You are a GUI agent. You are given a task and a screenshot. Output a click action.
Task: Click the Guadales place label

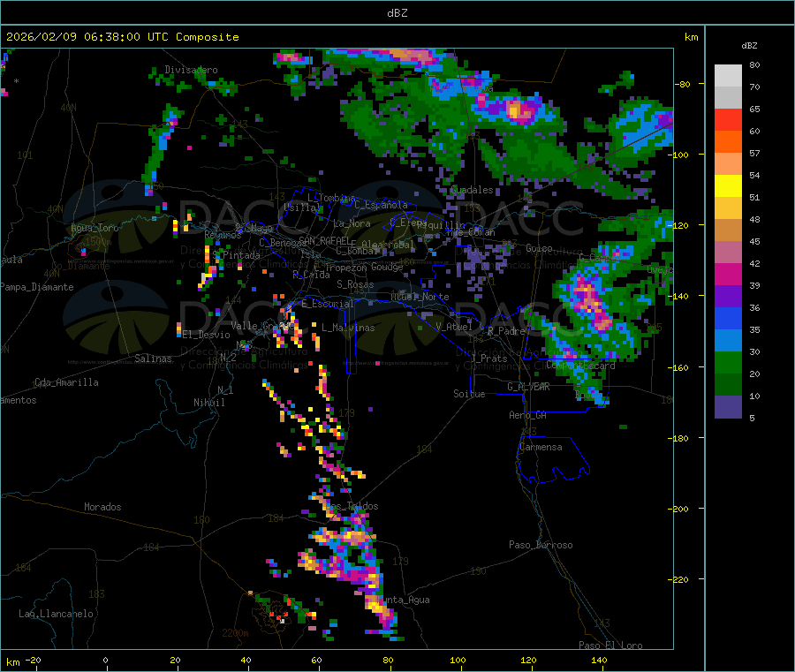pyautogui.click(x=472, y=190)
